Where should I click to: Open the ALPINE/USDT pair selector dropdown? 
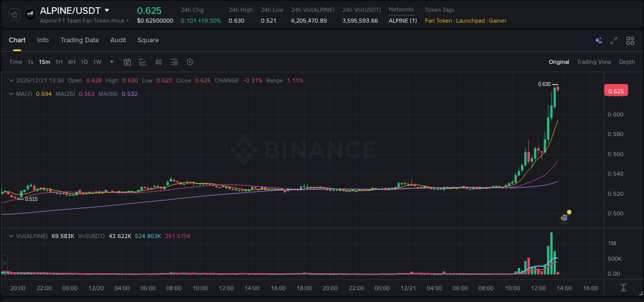point(107,10)
